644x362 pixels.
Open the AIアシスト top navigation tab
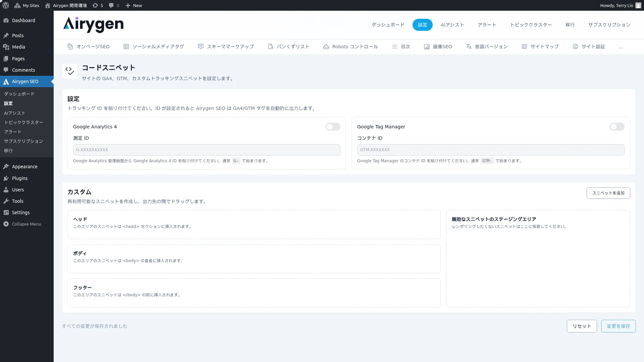[x=452, y=25]
